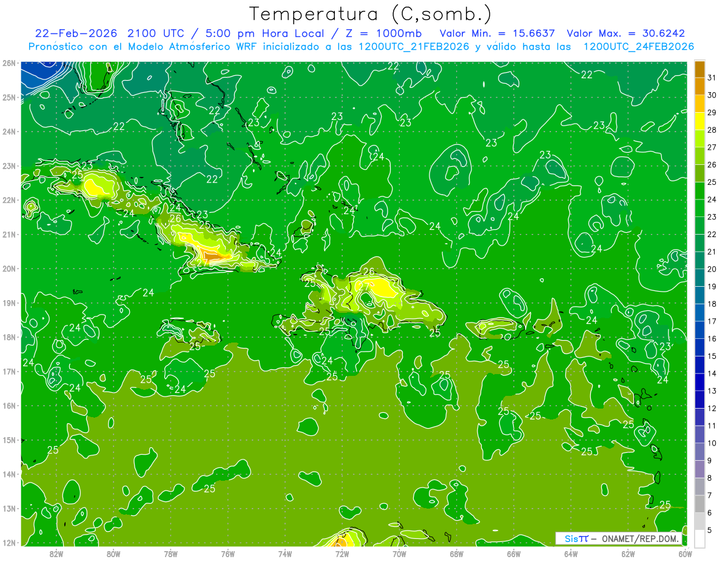Select the "13N" latitude axis label
The image size is (728, 562).
(x=9, y=509)
